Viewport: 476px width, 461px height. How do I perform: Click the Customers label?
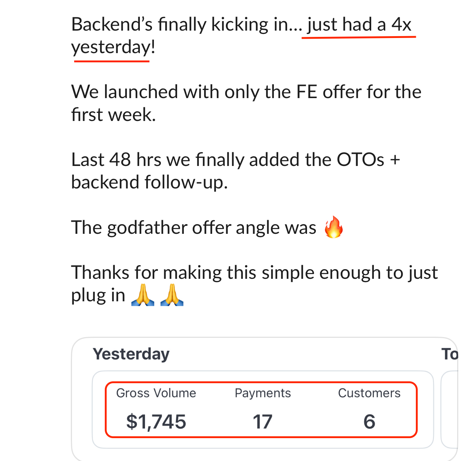point(369,393)
